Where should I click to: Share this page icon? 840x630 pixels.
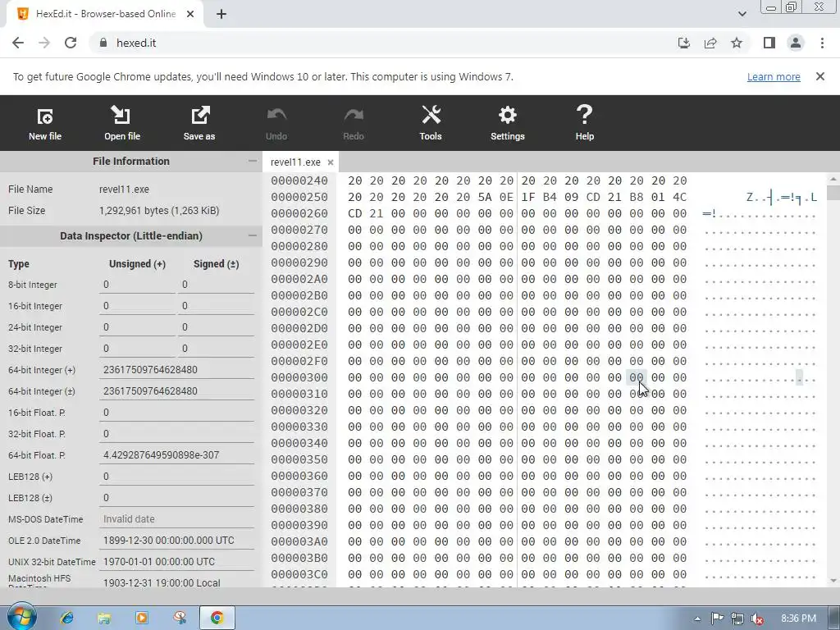[710, 43]
